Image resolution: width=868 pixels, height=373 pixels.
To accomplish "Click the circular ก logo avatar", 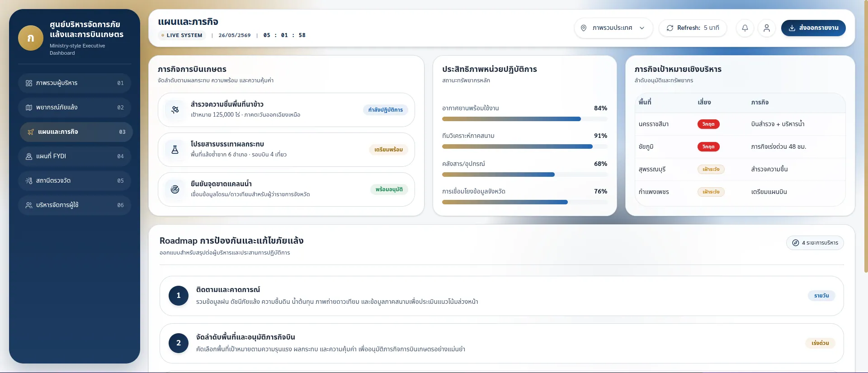I will [31, 38].
